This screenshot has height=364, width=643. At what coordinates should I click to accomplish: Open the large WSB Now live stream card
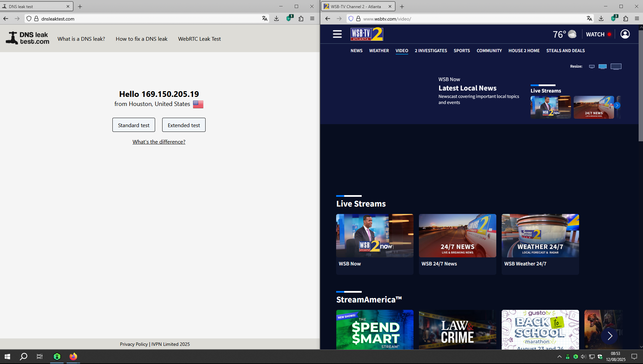tap(375, 244)
